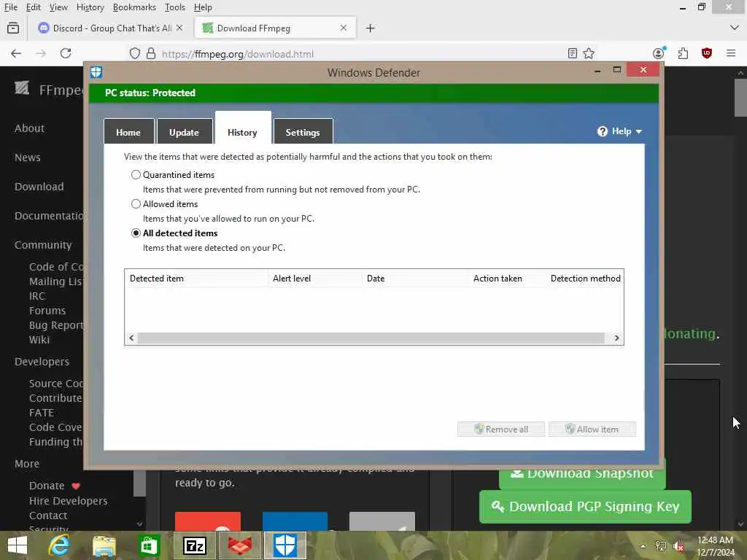Click the Windows Defender title bar shield icon

click(x=97, y=72)
